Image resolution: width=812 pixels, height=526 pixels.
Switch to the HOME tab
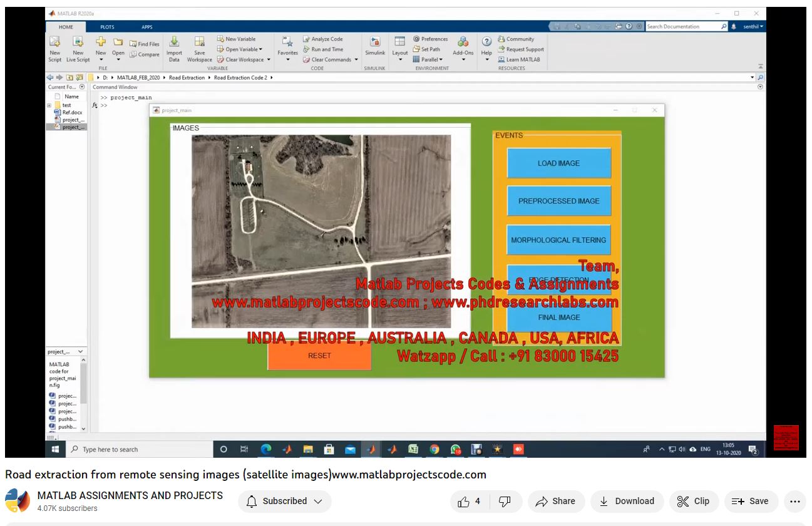[x=66, y=27]
